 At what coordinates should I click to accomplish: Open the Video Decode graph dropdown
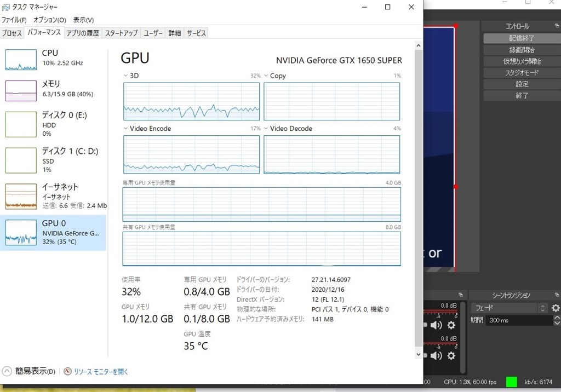tap(266, 129)
